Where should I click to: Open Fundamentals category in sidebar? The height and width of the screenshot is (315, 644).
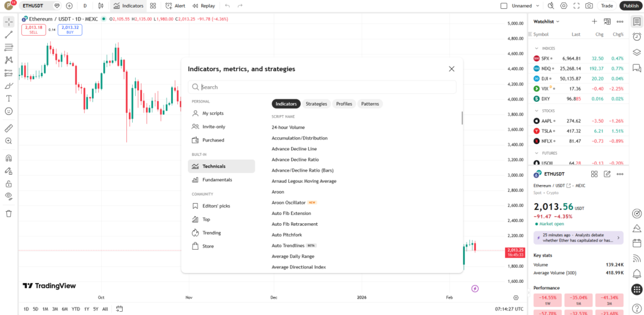[x=217, y=180]
